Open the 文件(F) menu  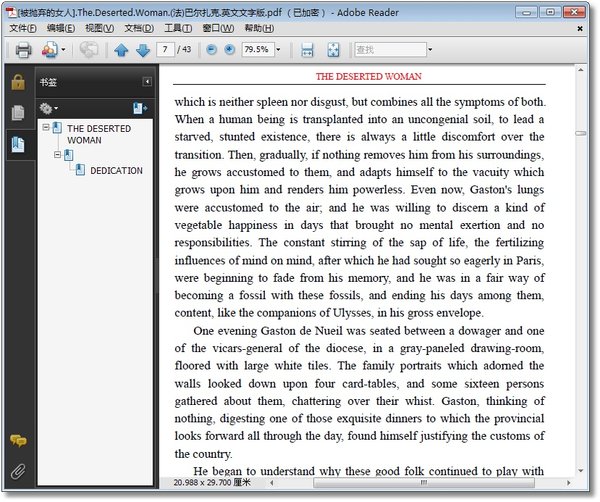[x=23, y=28]
